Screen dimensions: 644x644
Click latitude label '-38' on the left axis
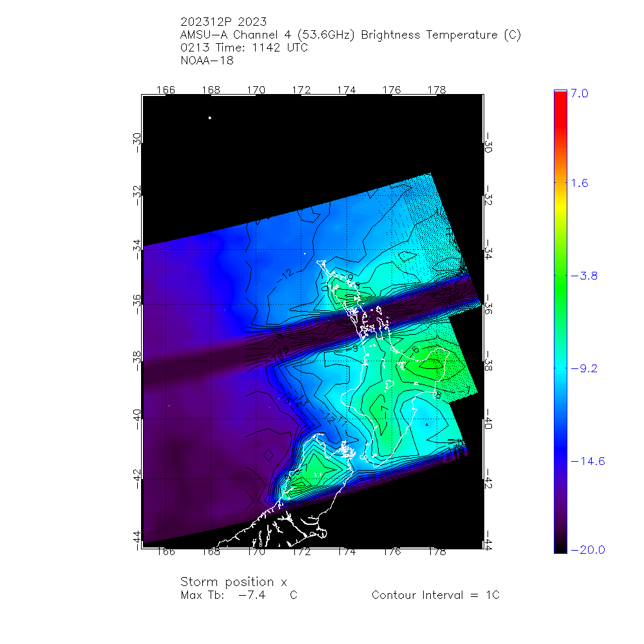click(137, 361)
